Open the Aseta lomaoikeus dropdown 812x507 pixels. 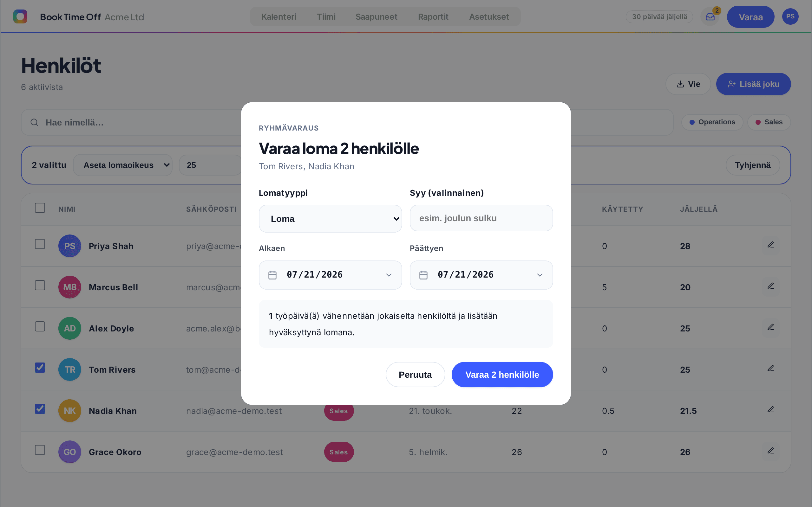123,165
